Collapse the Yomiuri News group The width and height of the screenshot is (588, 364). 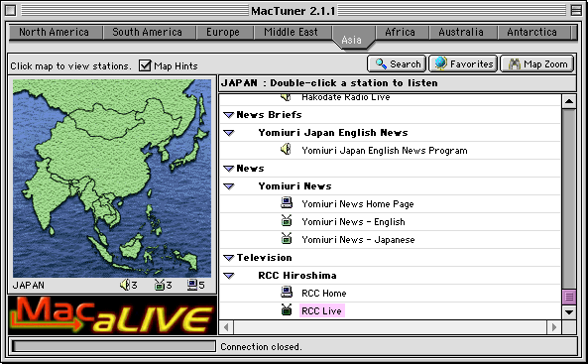pos(228,186)
